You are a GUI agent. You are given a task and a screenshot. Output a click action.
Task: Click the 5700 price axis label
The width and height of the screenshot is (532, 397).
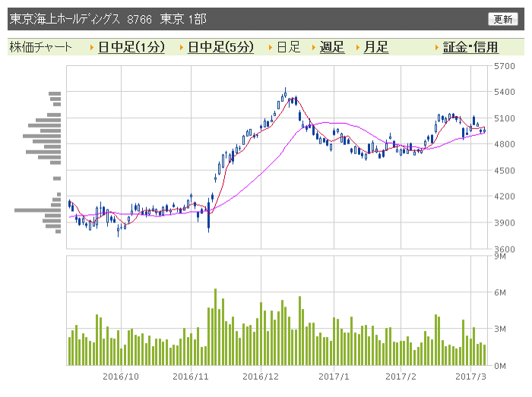[504, 66]
